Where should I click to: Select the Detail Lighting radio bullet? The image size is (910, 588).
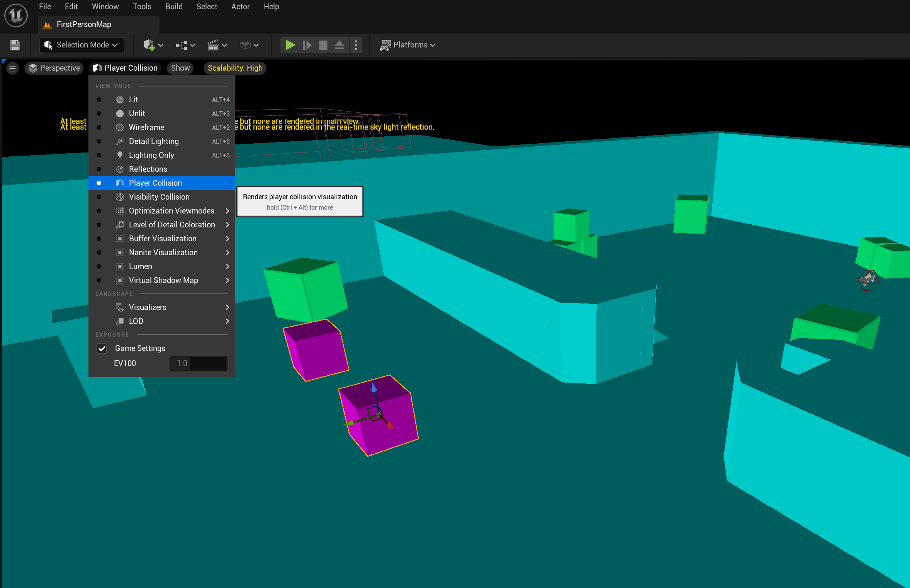(99, 141)
